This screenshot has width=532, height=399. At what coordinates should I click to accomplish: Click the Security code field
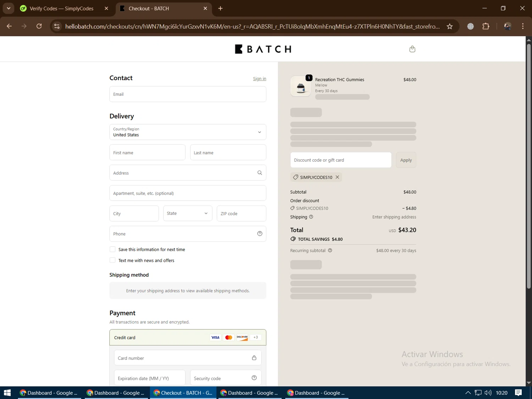pos(226,378)
